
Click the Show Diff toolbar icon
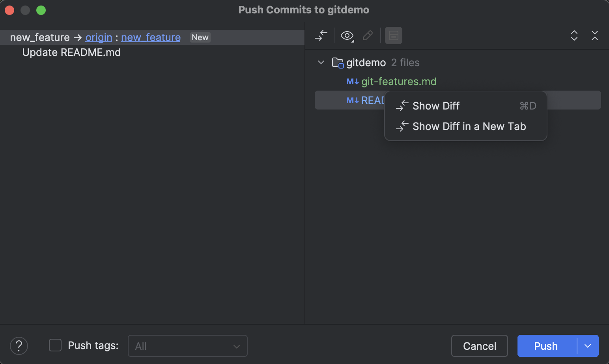tap(321, 35)
